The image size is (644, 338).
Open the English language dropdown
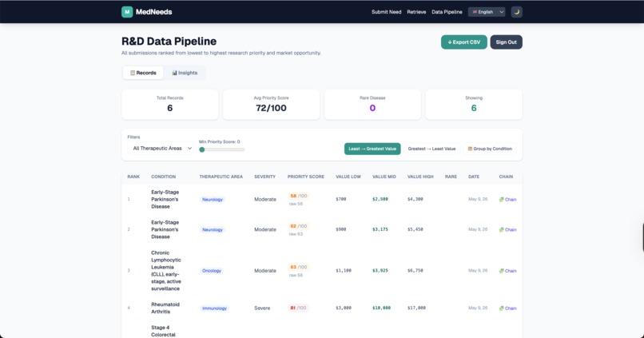click(x=487, y=12)
